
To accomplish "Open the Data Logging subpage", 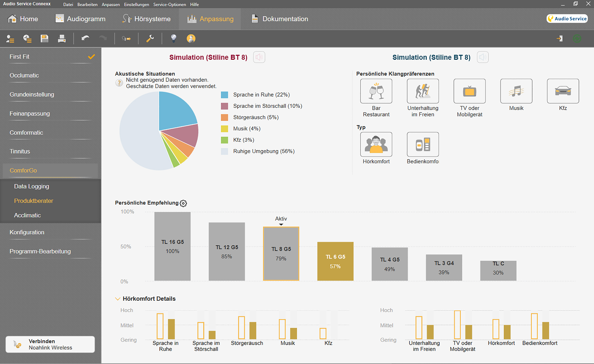I will (32, 186).
